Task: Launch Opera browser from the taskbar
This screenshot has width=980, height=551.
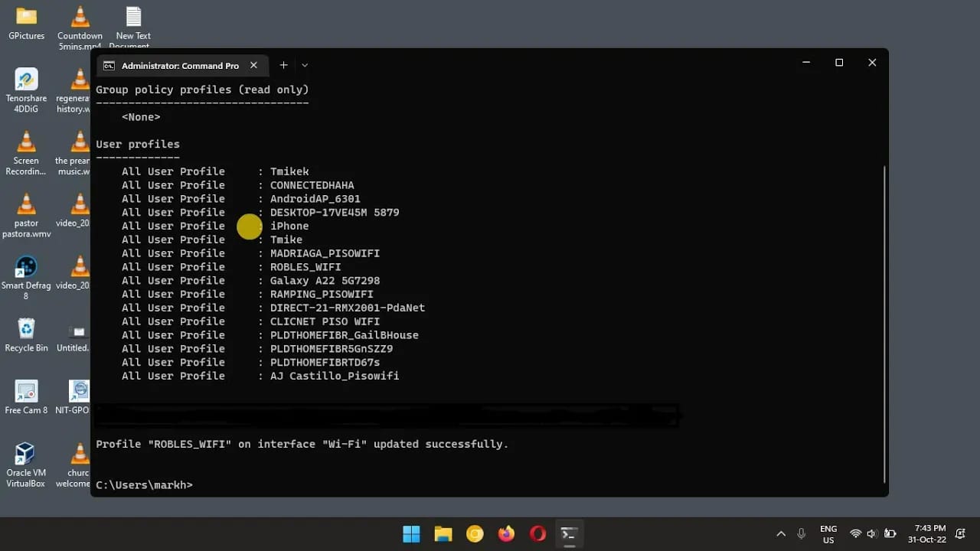Action: pos(537,533)
